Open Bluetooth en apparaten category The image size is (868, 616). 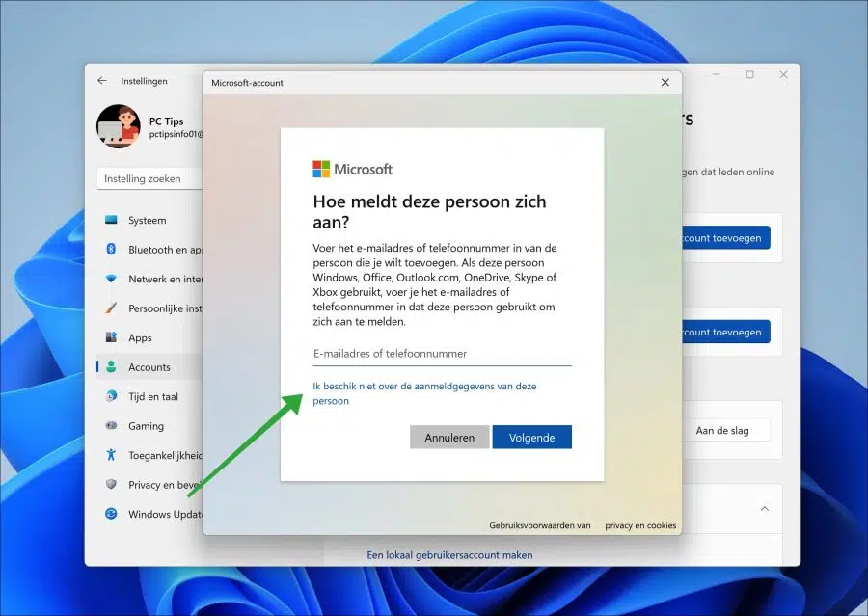[x=149, y=250]
